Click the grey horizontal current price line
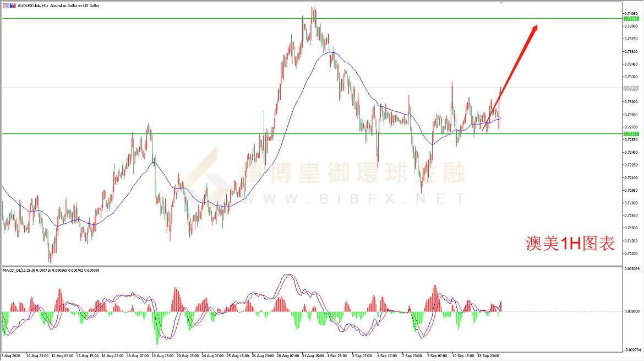 (312, 88)
